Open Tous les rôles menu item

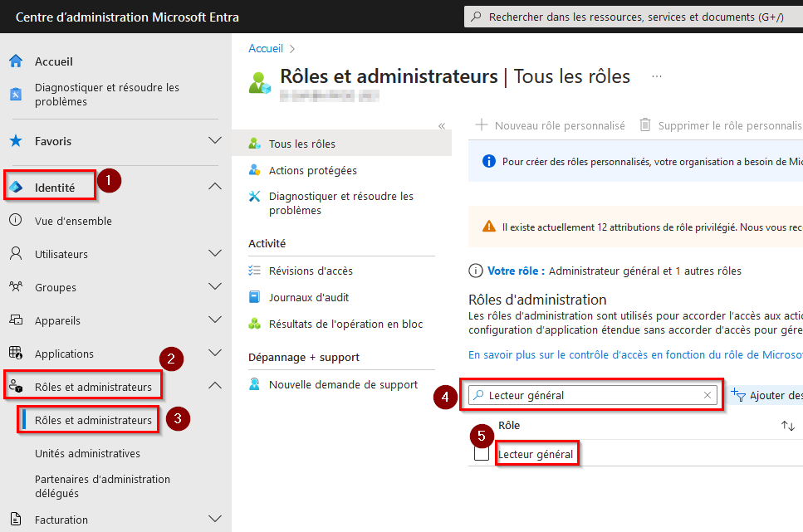341,144
